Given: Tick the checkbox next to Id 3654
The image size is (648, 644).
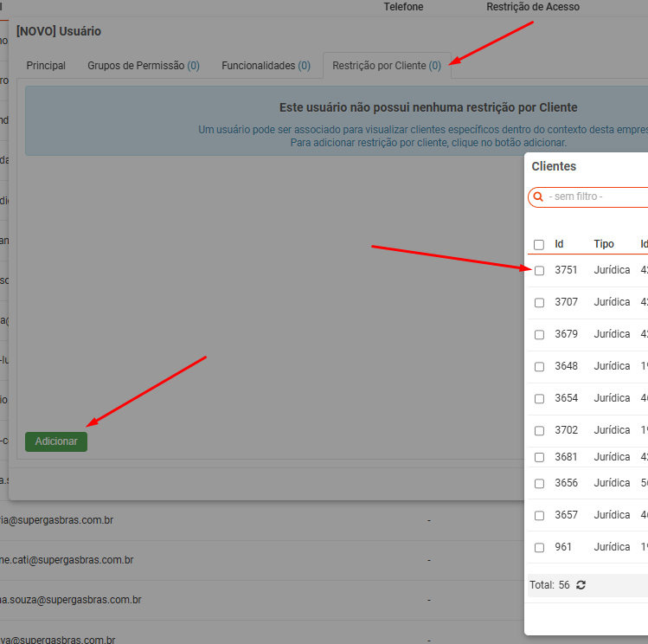Looking at the screenshot, I should click(x=539, y=399).
